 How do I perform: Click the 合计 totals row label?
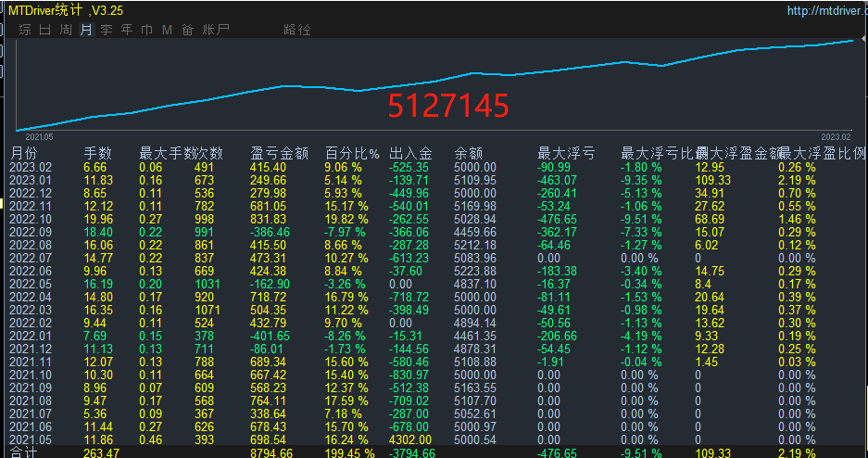pyautogui.click(x=23, y=452)
